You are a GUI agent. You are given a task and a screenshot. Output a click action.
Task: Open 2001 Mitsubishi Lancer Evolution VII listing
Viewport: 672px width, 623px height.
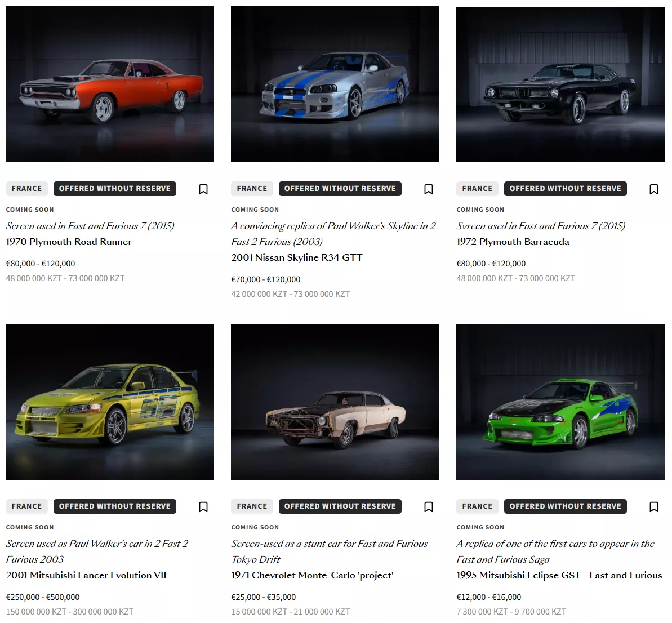86,575
